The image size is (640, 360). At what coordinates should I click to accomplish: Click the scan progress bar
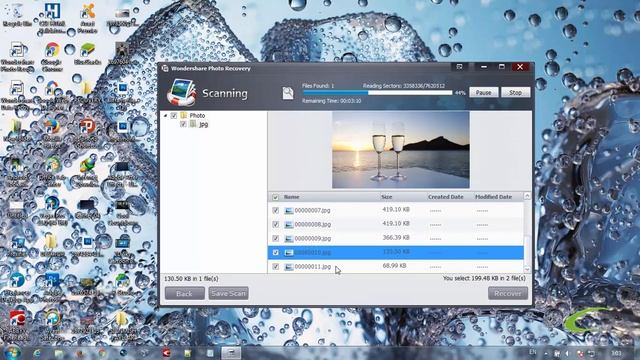(378, 93)
